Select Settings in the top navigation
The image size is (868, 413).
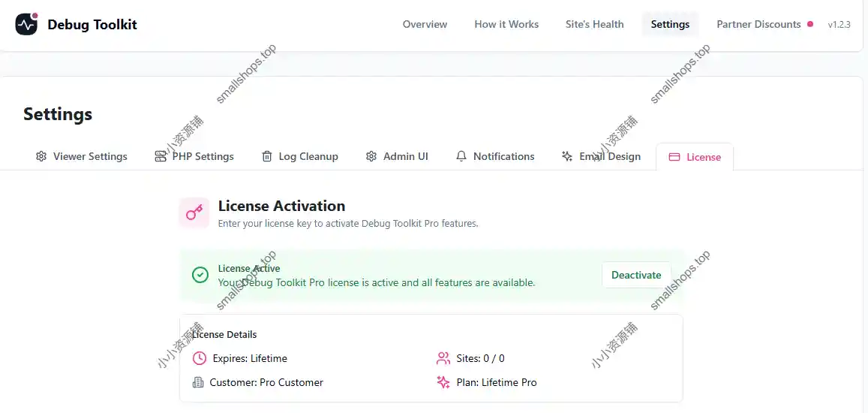671,24
